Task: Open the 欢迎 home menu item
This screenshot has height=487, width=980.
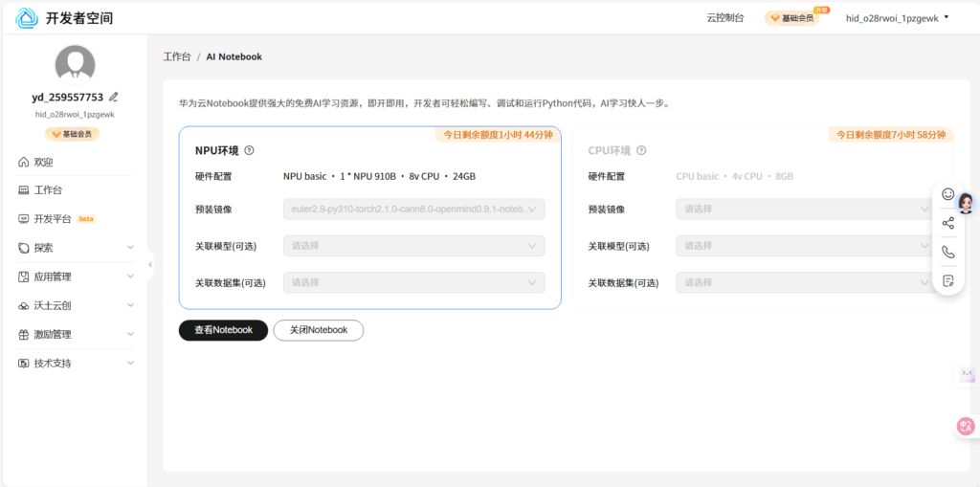Action: pos(75,163)
